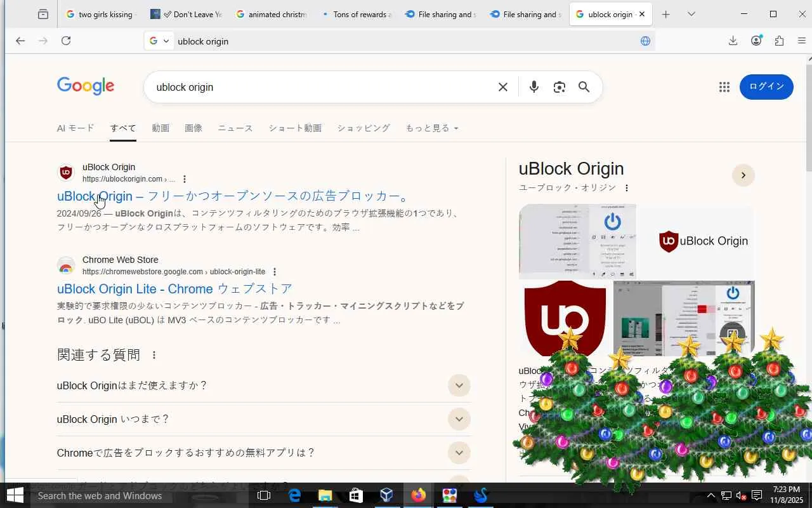Image resolution: width=812 pixels, height=508 pixels.
Task: Focus the Windows taskbar search box
Action: coord(140,495)
